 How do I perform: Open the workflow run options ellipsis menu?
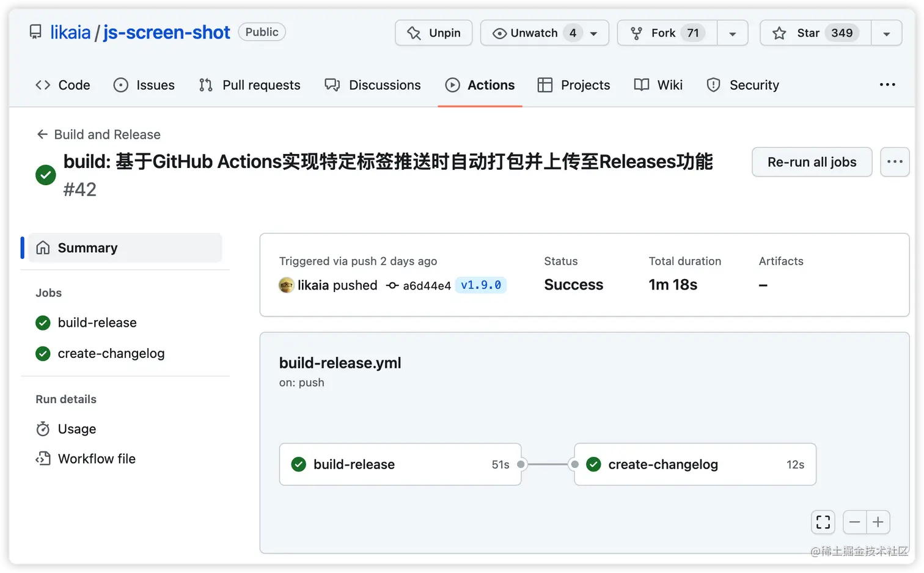[895, 162]
